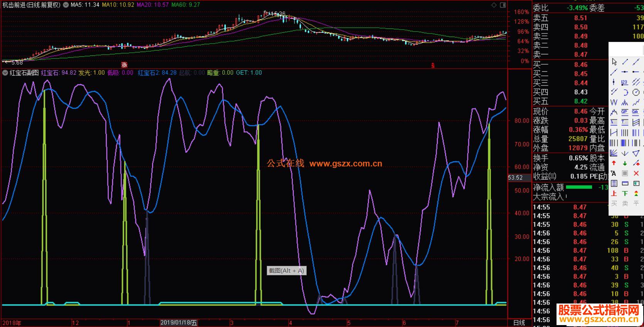The height and width of the screenshot is (327, 644).
Task: Click the 2019/01/18/五 date label
Action: tap(179, 323)
